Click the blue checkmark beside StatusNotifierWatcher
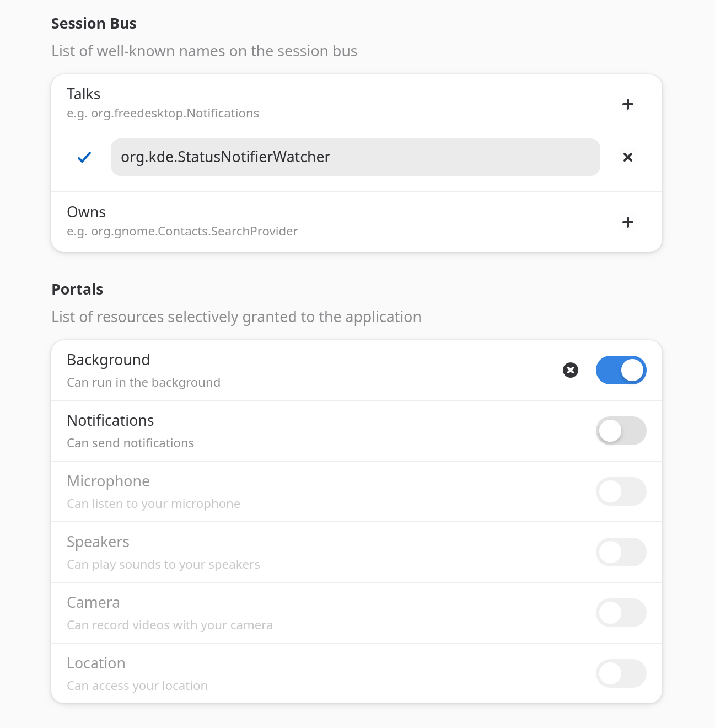The width and height of the screenshot is (715, 728). pyautogui.click(x=84, y=157)
